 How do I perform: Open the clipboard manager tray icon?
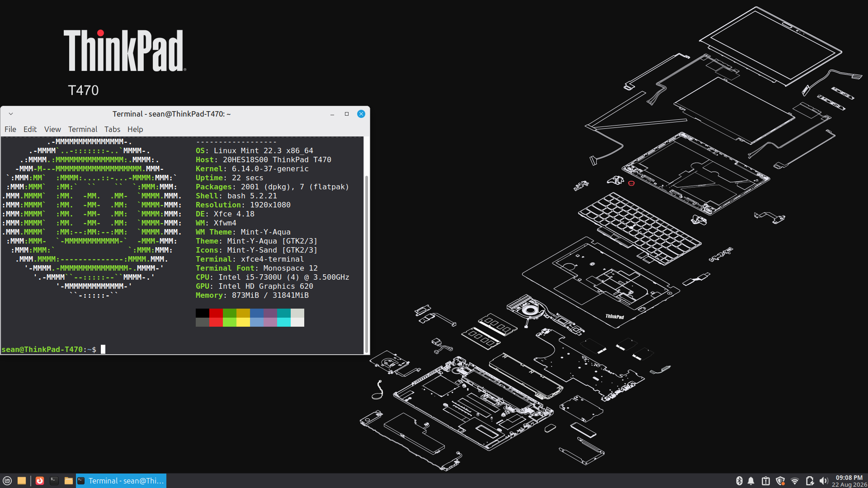(765, 481)
